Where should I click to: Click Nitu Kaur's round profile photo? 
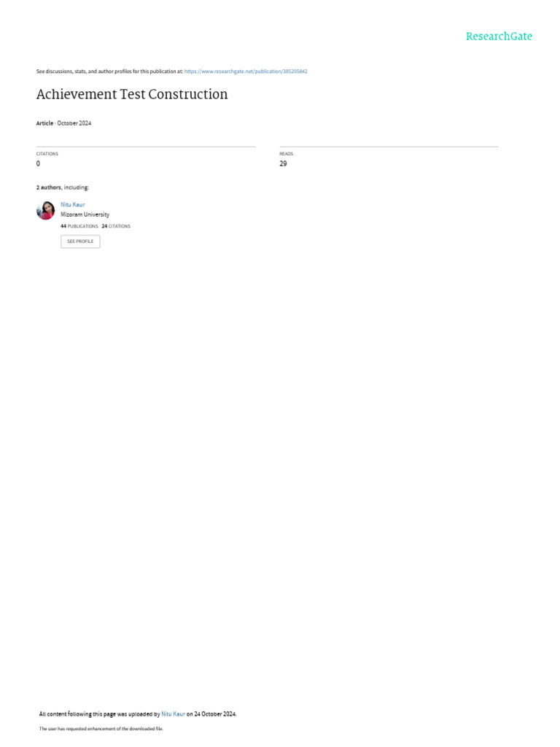[46, 211]
